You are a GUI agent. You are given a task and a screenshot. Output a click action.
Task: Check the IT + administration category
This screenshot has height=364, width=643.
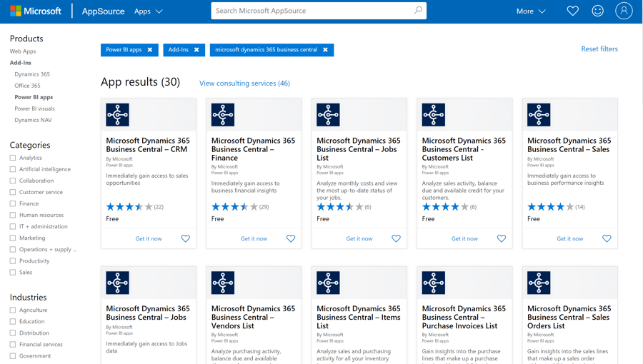click(13, 226)
